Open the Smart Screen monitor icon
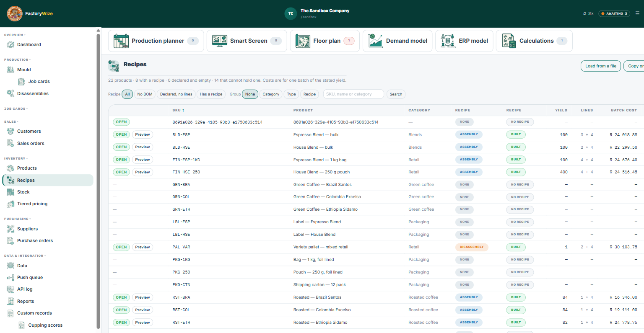644x333 pixels. tap(220, 41)
